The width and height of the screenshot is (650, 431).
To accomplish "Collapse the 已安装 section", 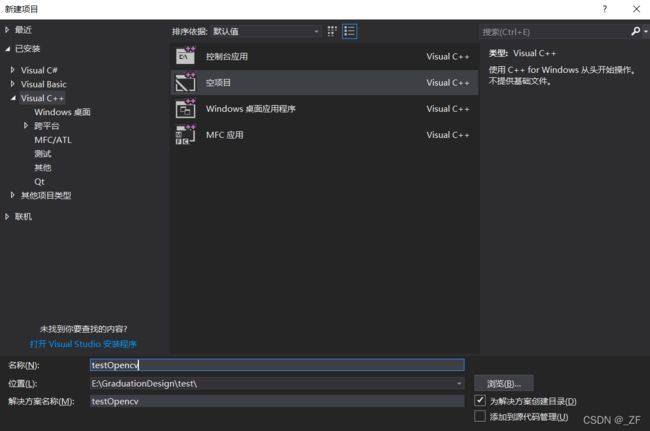I will click(8, 49).
